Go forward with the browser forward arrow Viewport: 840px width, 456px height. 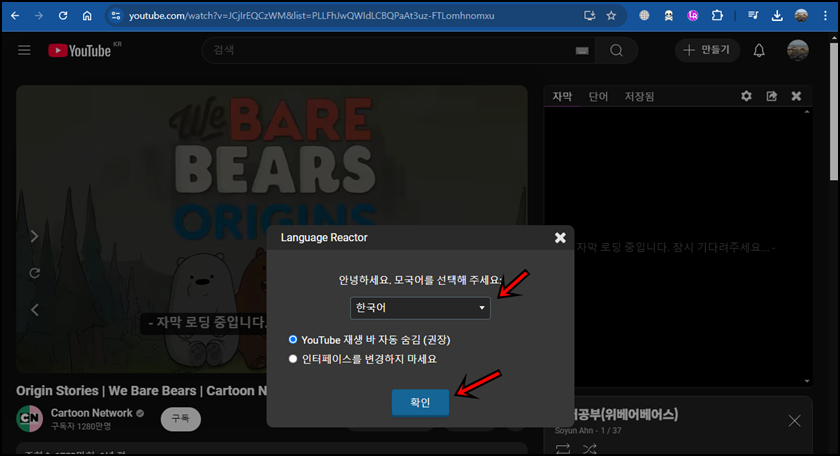click(x=39, y=16)
